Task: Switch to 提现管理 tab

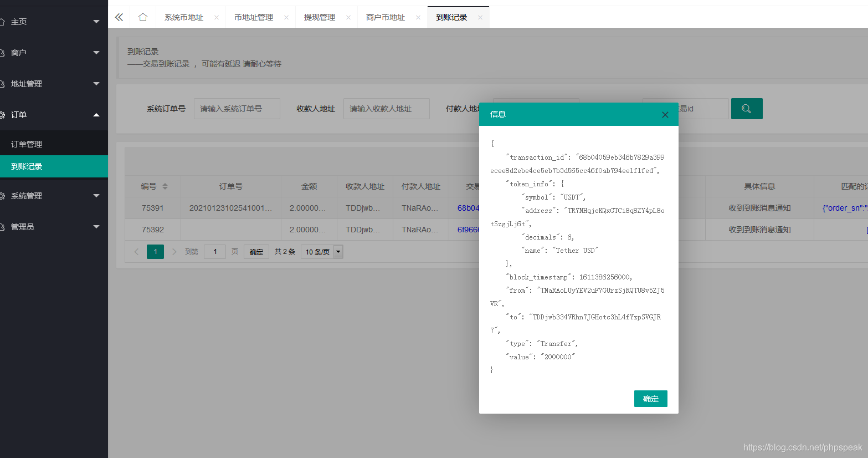Action: (x=320, y=18)
